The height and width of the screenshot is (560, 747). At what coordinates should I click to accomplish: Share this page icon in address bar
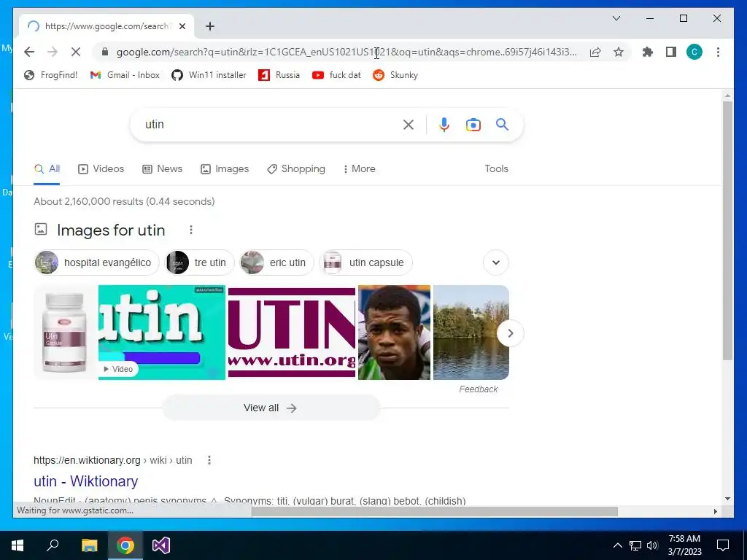pyautogui.click(x=595, y=52)
